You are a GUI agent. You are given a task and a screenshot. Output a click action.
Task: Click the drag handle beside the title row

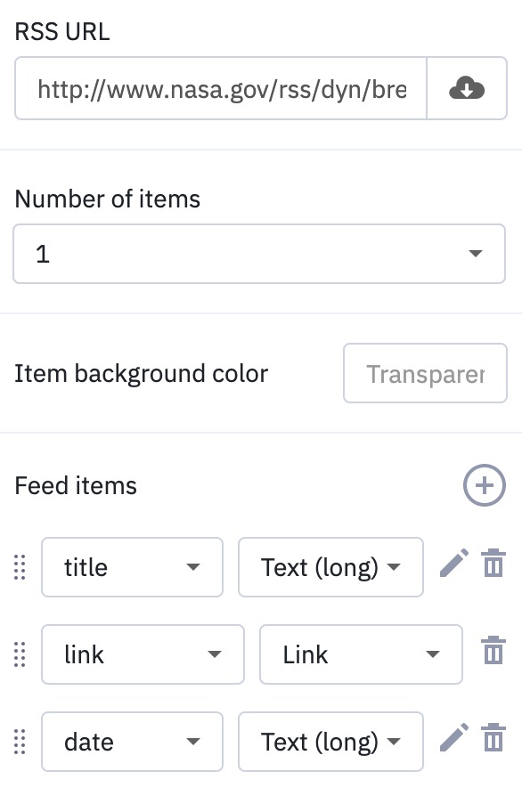point(20,567)
